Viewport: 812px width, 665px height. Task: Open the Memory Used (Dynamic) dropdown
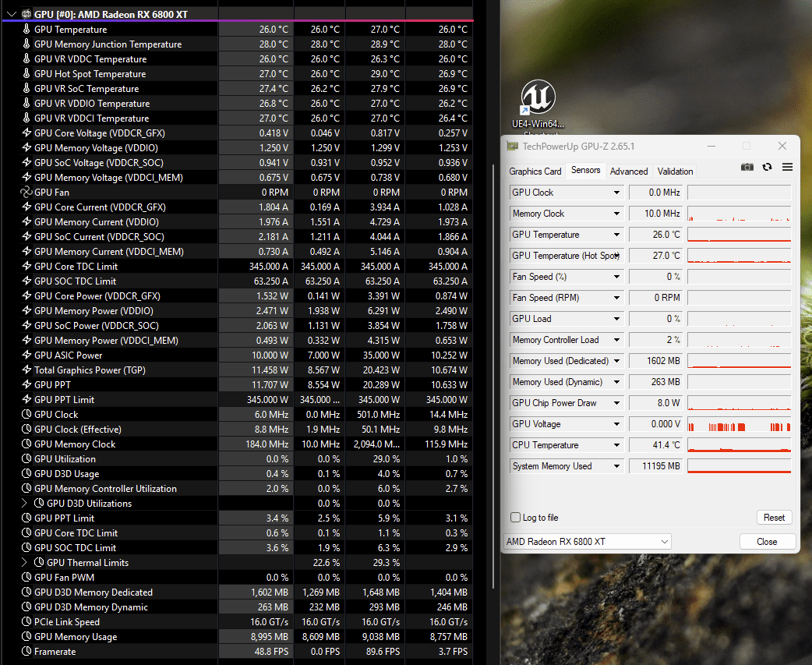[616, 382]
